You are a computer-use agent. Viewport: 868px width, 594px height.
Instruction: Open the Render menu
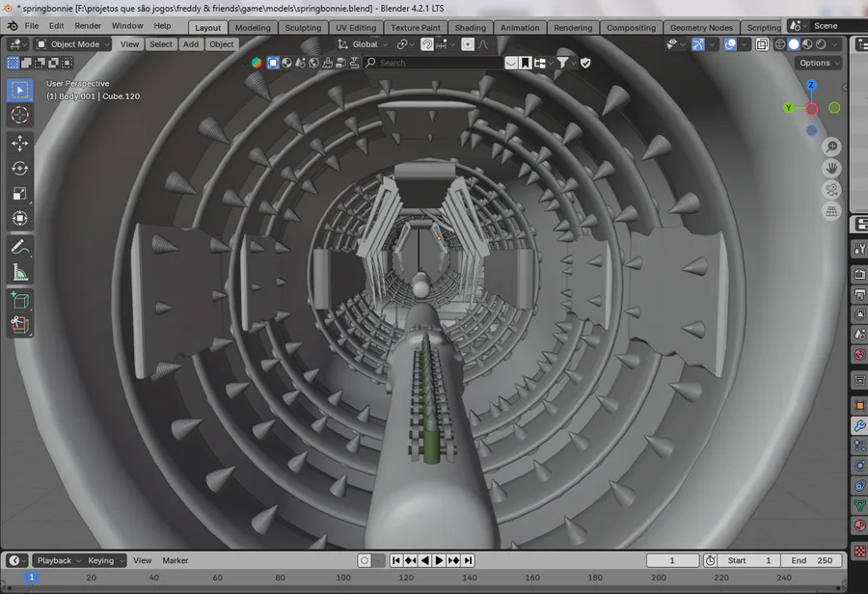(88, 26)
